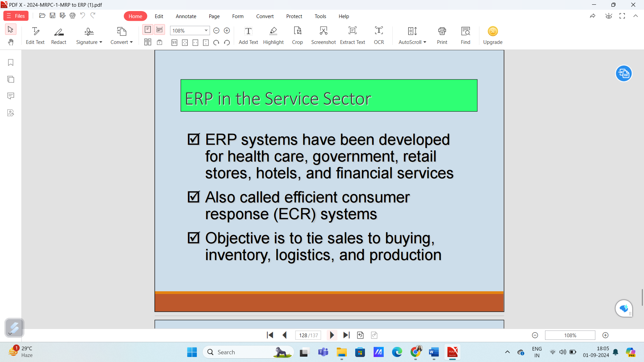
Task: Click the Save As icon
Action: (x=62, y=15)
